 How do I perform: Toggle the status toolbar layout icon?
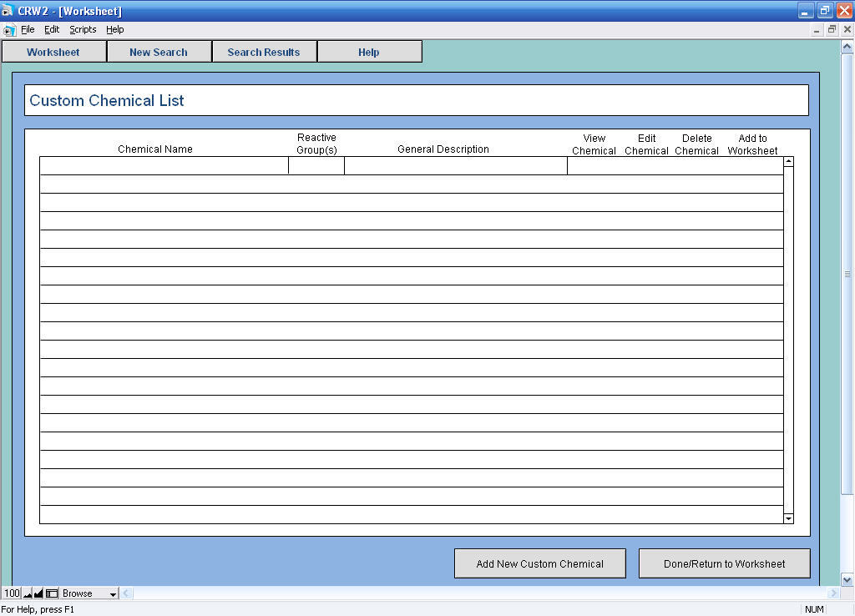pyautogui.click(x=52, y=593)
